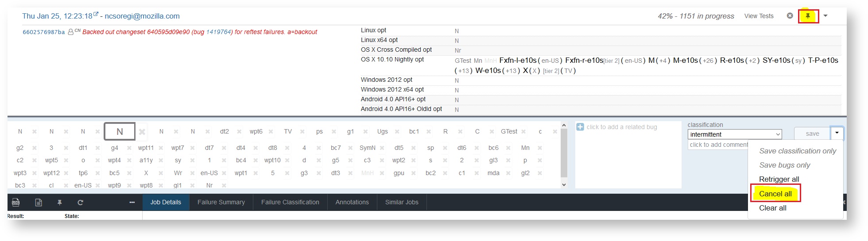Screen dimensions: 868x241
Task: Unpin the g1 job via its x
Action: (x=365, y=132)
